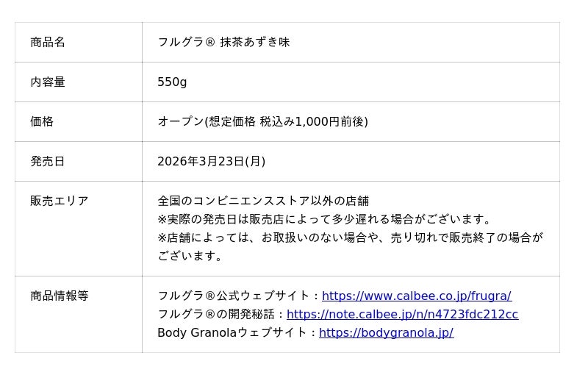
Task: Click the ございます。 line ending the sales note
Action: tap(190, 256)
